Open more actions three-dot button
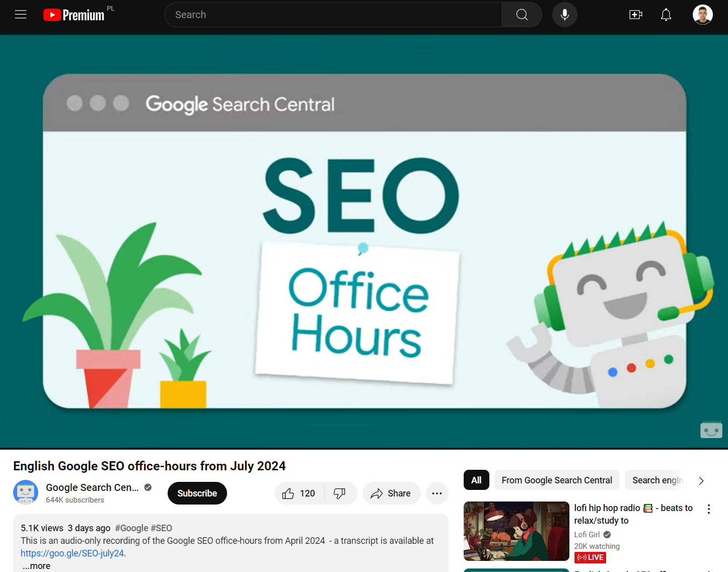 437,493
